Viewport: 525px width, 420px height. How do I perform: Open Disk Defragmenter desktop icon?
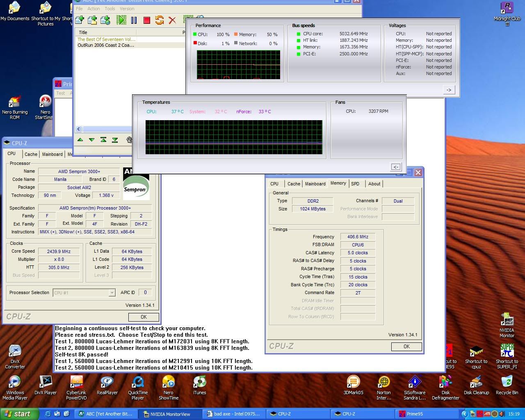coord(445,388)
